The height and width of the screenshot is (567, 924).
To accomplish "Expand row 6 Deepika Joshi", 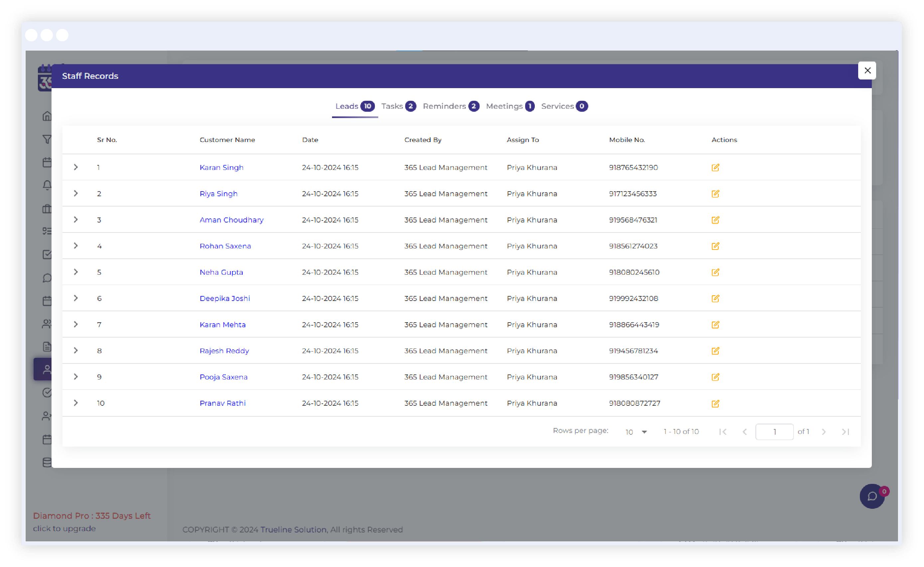I will click(76, 298).
